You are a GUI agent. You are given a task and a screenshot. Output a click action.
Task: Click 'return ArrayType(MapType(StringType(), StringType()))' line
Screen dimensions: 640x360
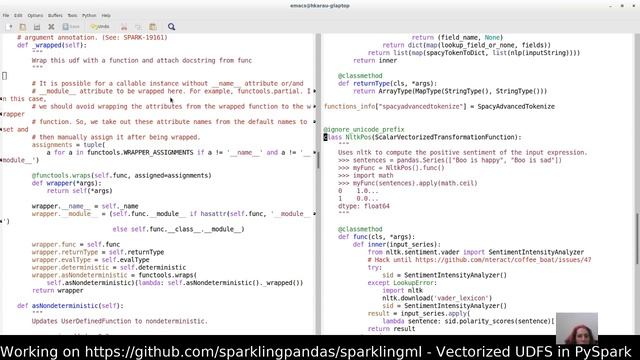[450, 91]
